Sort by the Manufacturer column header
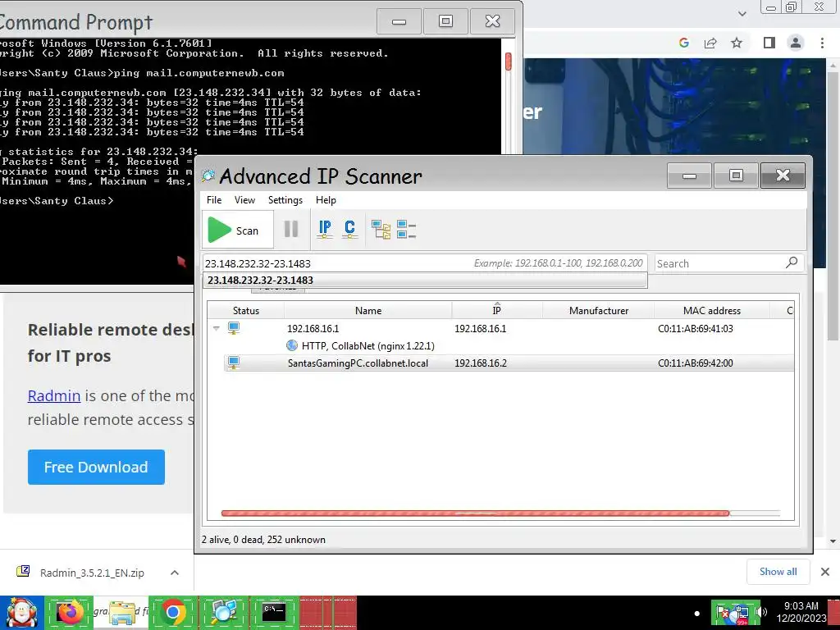 [x=598, y=310]
